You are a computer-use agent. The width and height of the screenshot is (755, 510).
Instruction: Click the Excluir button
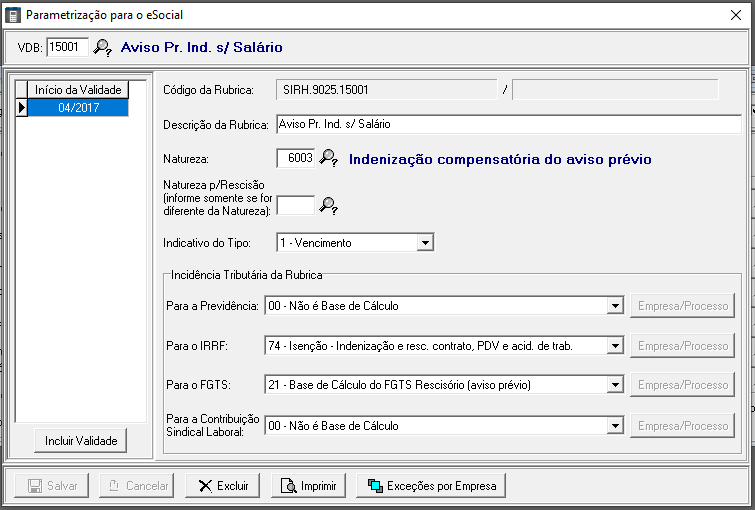coord(223,485)
